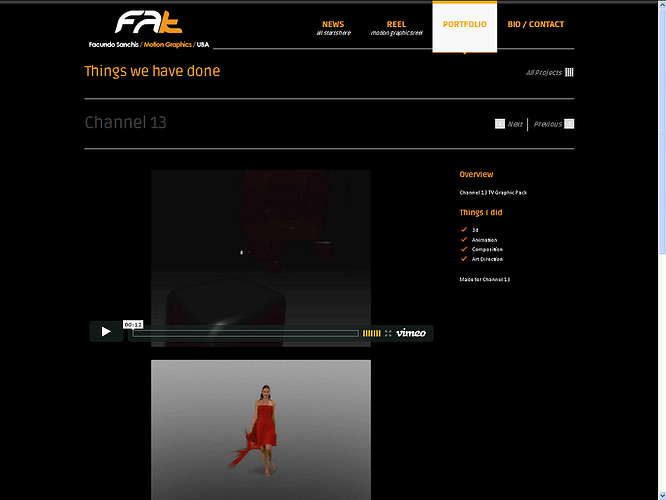The image size is (666, 500).
Task: Click the 00:12 time indicator
Action: [133, 325]
